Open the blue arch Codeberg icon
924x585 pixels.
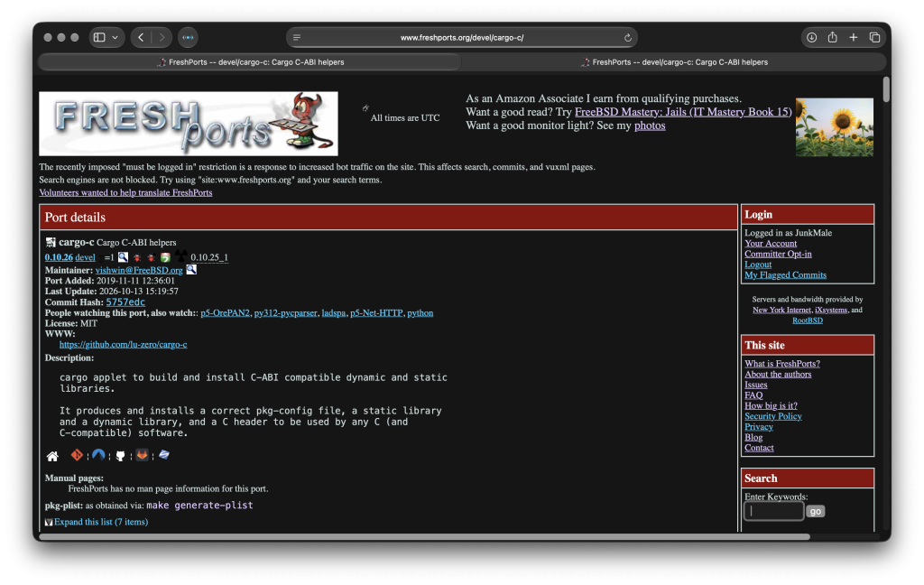(98, 455)
